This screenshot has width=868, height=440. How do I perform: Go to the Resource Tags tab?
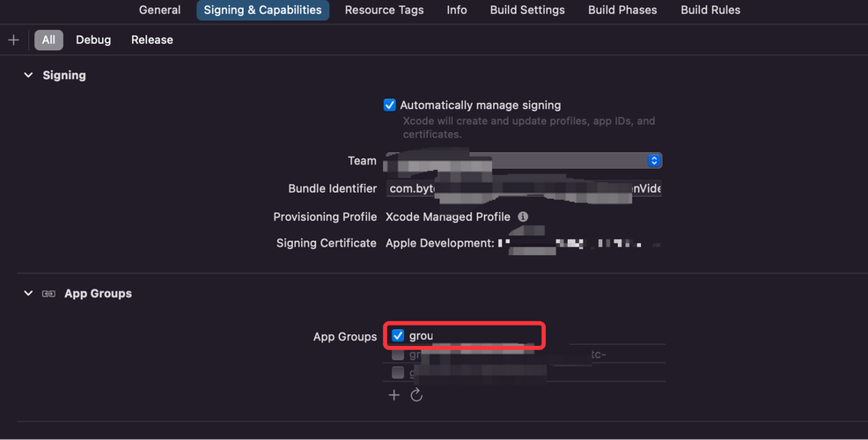click(384, 10)
